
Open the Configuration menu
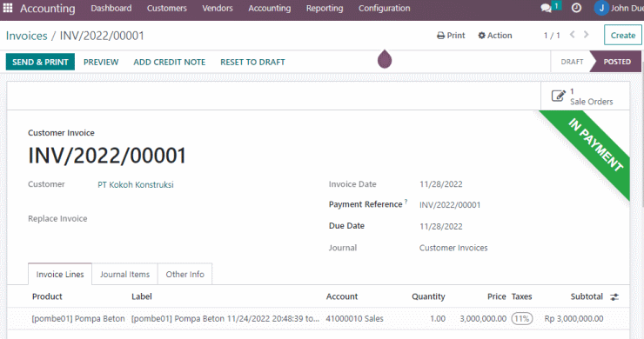click(385, 8)
